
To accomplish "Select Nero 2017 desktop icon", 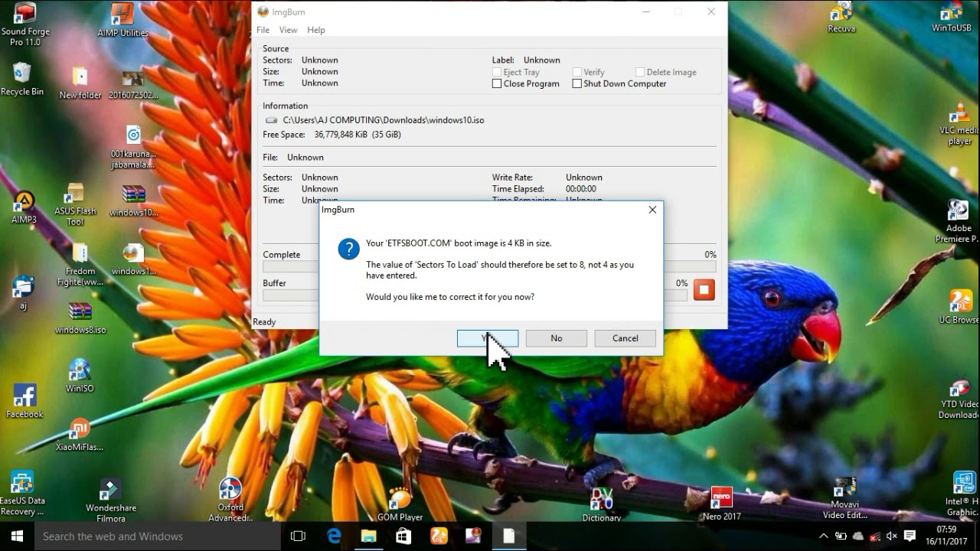I will (721, 504).
